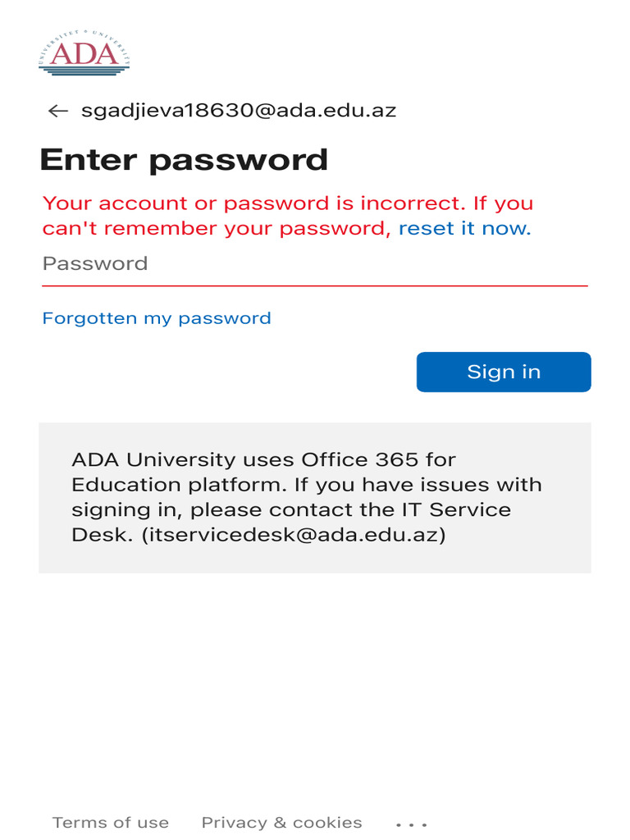This screenshot has width=630, height=840.
Task: Open the three-dot more options footer menu
Action: pyautogui.click(x=412, y=824)
